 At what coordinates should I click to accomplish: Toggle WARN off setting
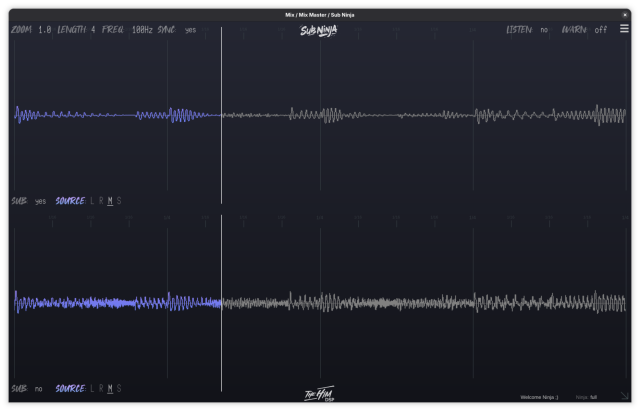600,30
